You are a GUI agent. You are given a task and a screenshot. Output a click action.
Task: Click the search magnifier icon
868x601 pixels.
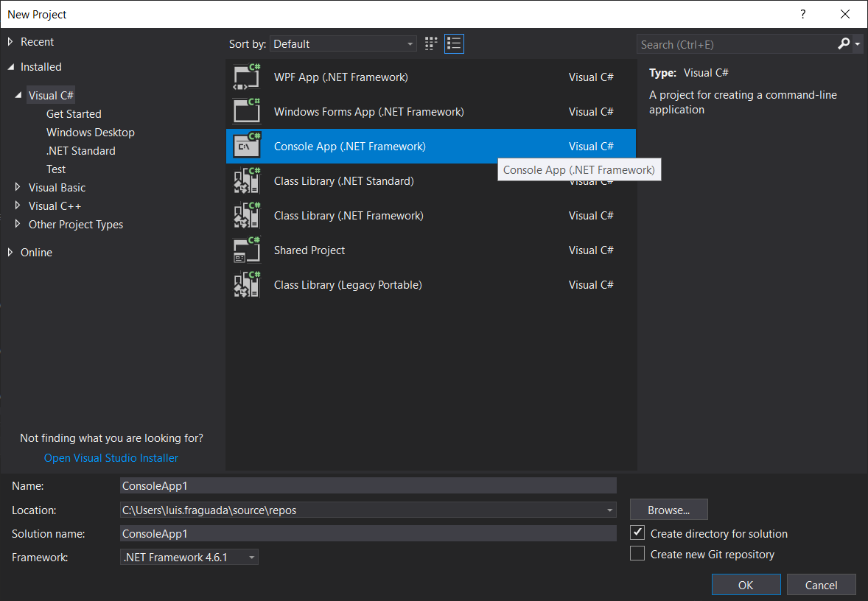[x=844, y=43]
